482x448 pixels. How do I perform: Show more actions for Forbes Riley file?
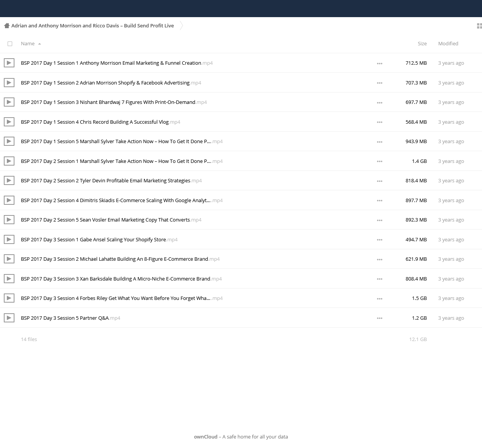click(x=380, y=299)
